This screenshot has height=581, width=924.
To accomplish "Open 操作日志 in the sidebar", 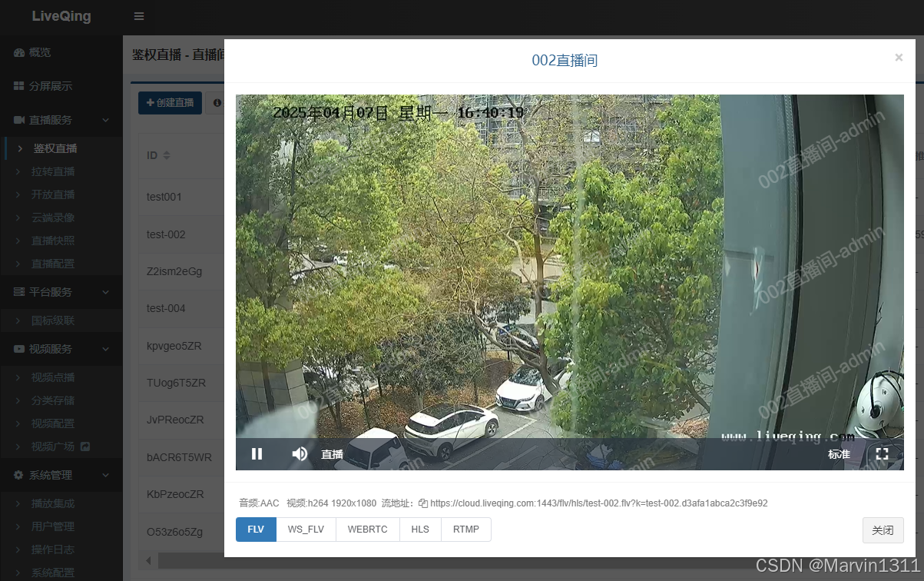I will [x=61, y=549].
